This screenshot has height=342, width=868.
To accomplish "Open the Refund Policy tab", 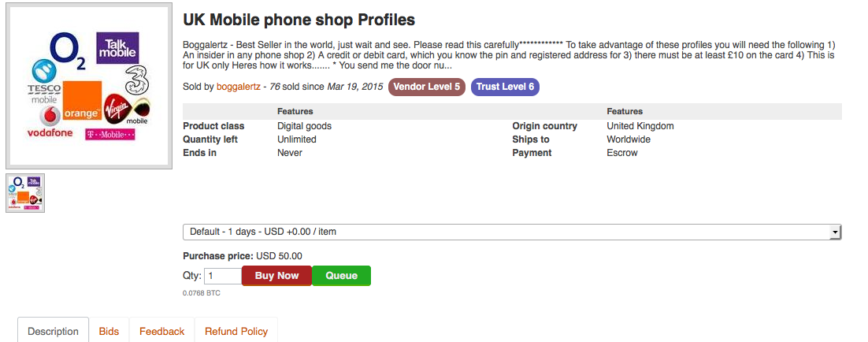I will (x=236, y=332).
